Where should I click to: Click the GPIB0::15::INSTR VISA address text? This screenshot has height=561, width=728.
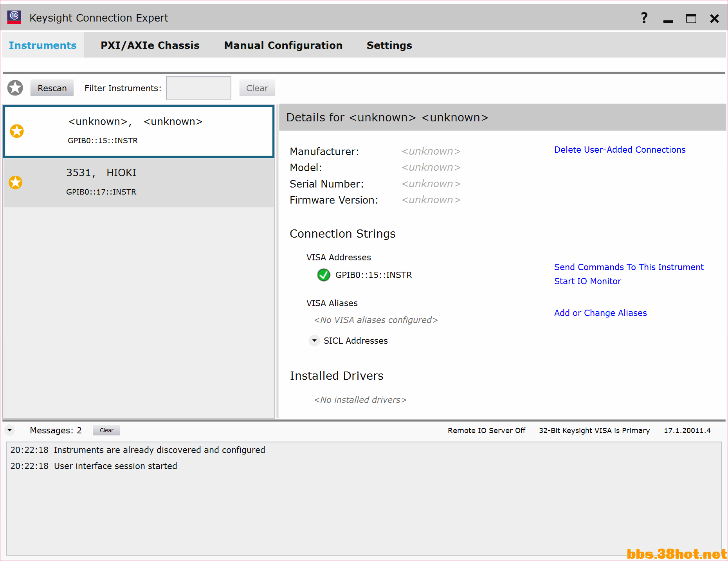point(373,275)
